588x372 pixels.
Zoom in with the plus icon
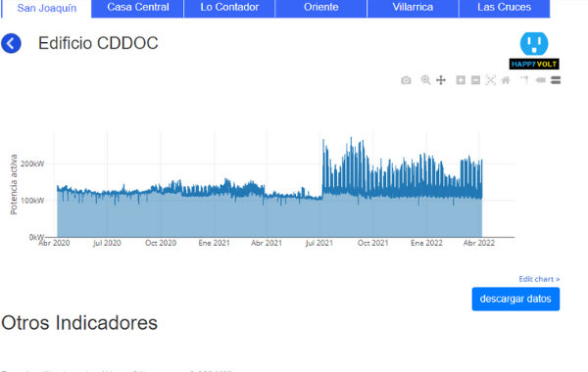pyautogui.click(x=461, y=80)
